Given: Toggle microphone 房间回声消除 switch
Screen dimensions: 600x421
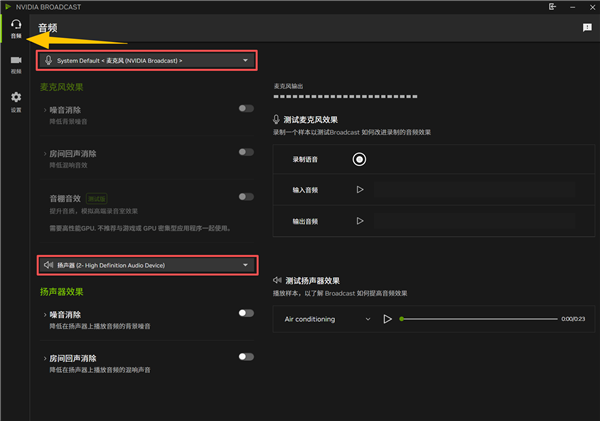Looking at the screenshot, I should [245, 152].
